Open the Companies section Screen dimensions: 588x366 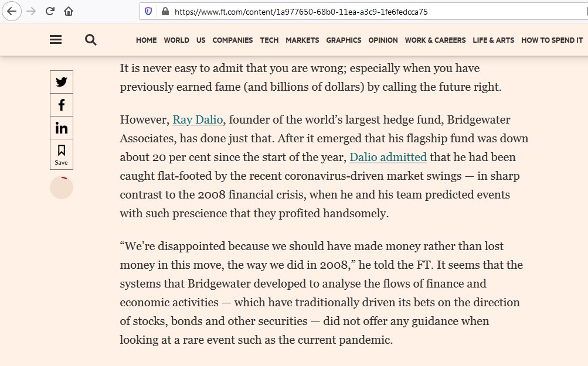[x=233, y=40]
